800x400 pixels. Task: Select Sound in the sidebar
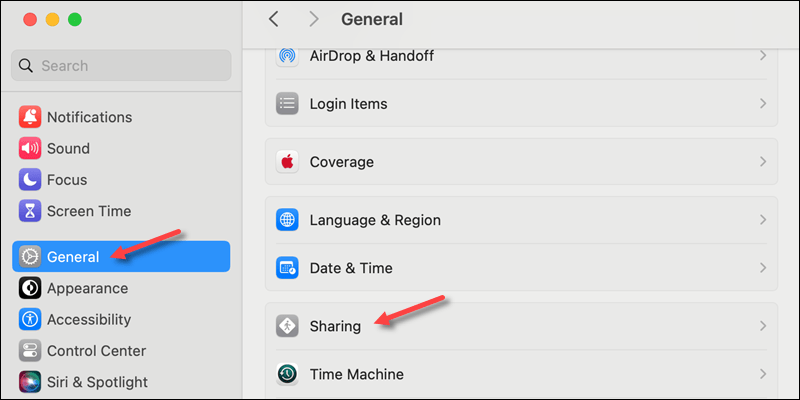click(x=121, y=148)
